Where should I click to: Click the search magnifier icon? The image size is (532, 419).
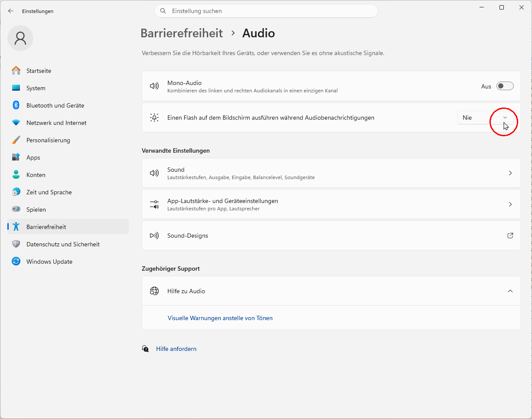[163, 11]
